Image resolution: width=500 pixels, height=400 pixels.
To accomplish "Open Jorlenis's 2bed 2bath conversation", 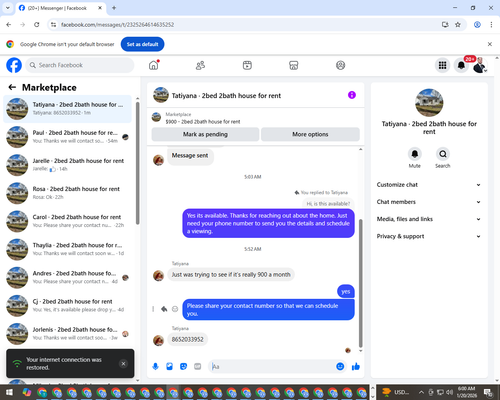I will coord(67,334).
